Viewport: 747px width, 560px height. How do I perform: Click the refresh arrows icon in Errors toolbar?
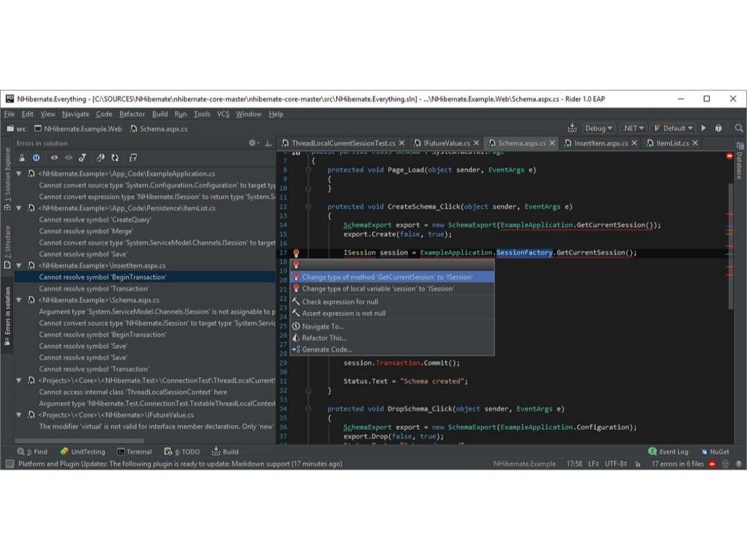click(115, 158)
